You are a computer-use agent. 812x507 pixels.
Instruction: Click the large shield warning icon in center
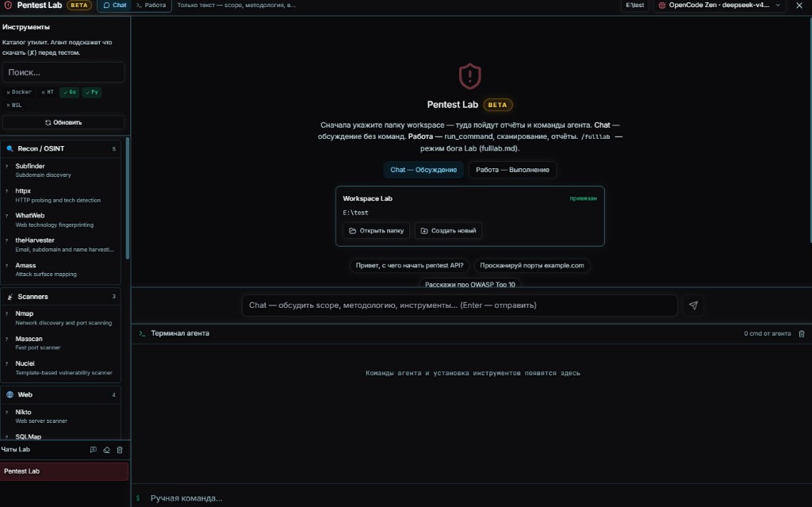tap(469, 76)
